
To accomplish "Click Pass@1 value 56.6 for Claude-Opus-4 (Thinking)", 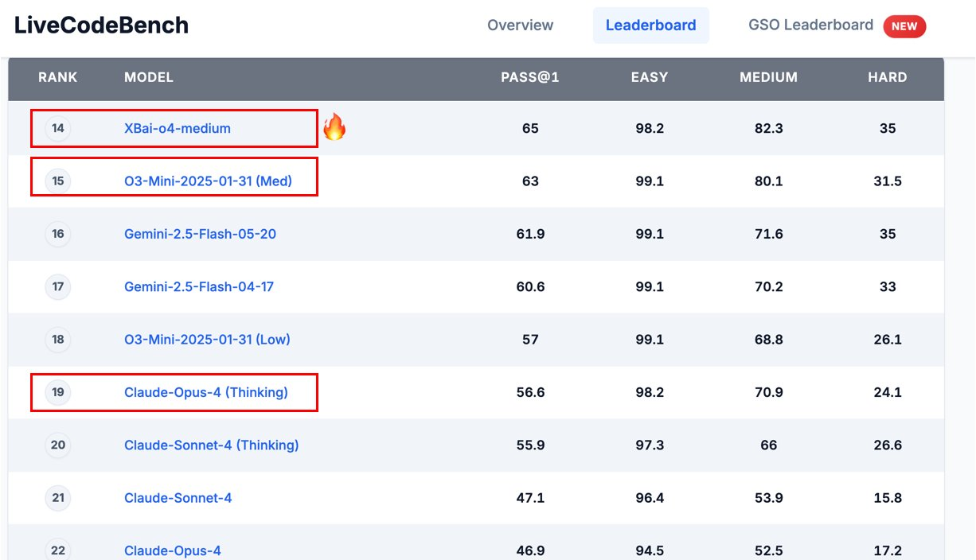I will pos(530,392).
